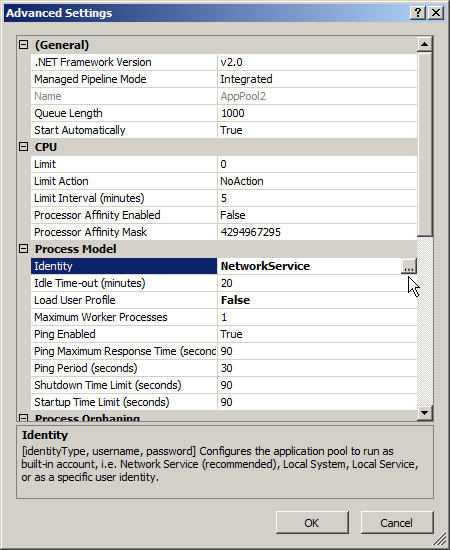Viewport: 450px width, 550px height.
Task: Close the Advanced Settings dialog
Action: (x=436, y=13)
